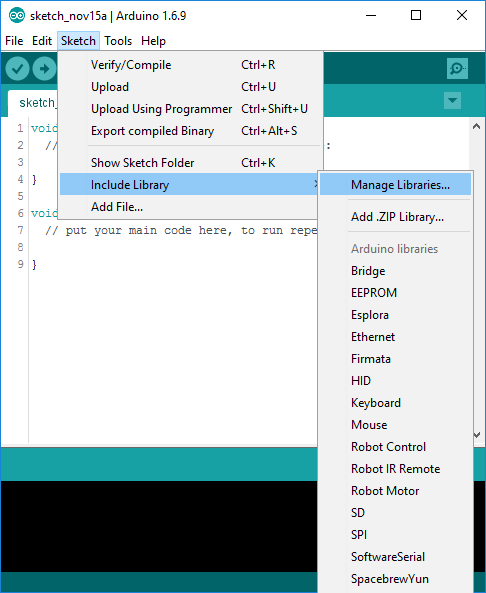This screenshot has height=593, width=486.
Task: Open the Edit menu
Action: click(42, 41)
